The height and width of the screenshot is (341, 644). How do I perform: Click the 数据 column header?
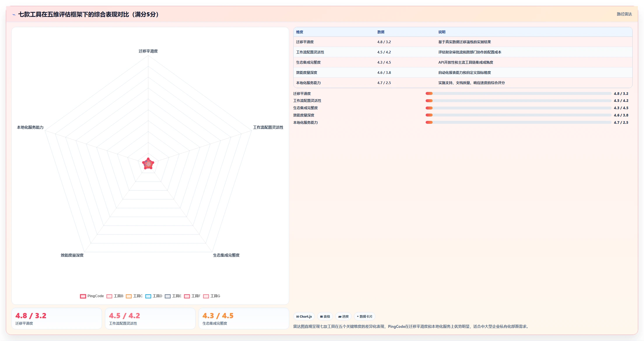point(381,32)
